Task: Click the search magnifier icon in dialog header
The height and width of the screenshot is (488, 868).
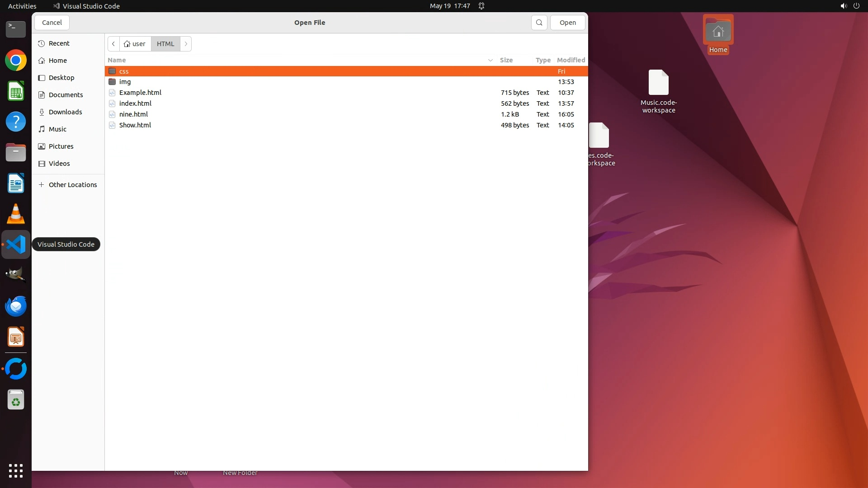Action: 539,23
